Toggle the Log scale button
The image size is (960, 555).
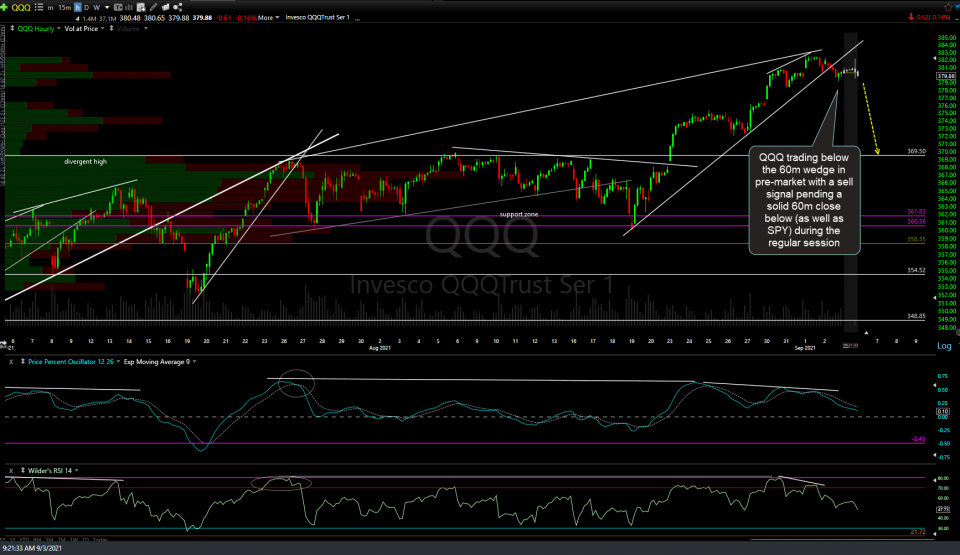click(944, 346)
